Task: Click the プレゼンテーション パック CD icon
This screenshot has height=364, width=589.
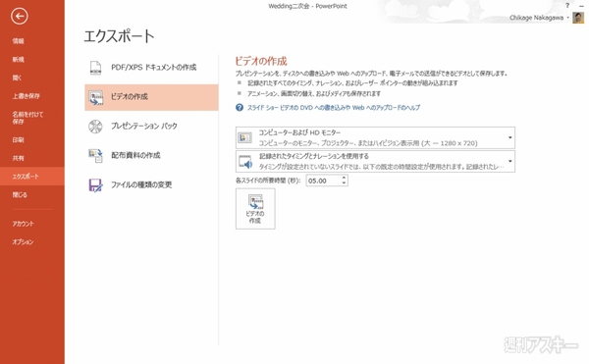Action: pyautogui.click(x=95, y=127)
